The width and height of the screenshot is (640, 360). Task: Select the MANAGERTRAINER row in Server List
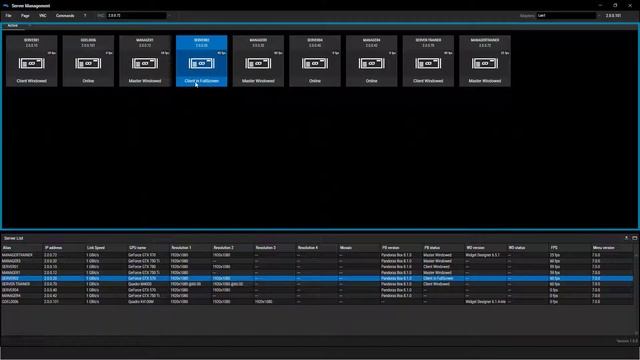317,255
